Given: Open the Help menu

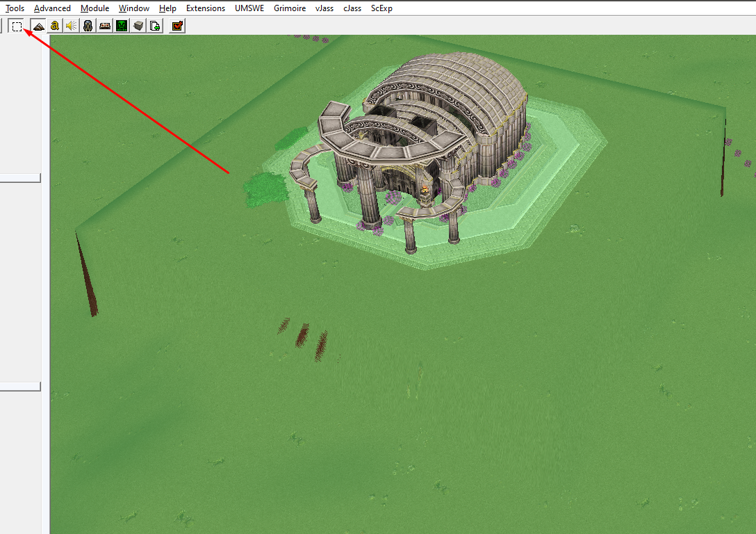Looking at the screenshot, I should pyautogui.click(x=167, y=8).
